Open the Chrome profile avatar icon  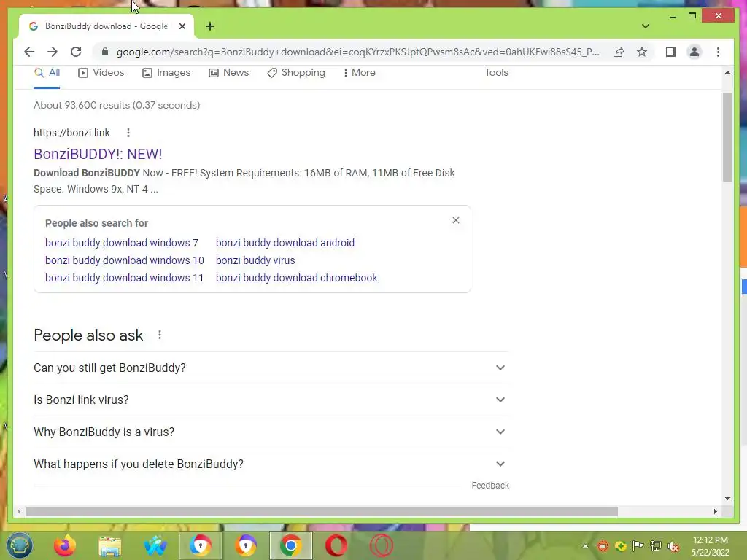tap(694, 52)
